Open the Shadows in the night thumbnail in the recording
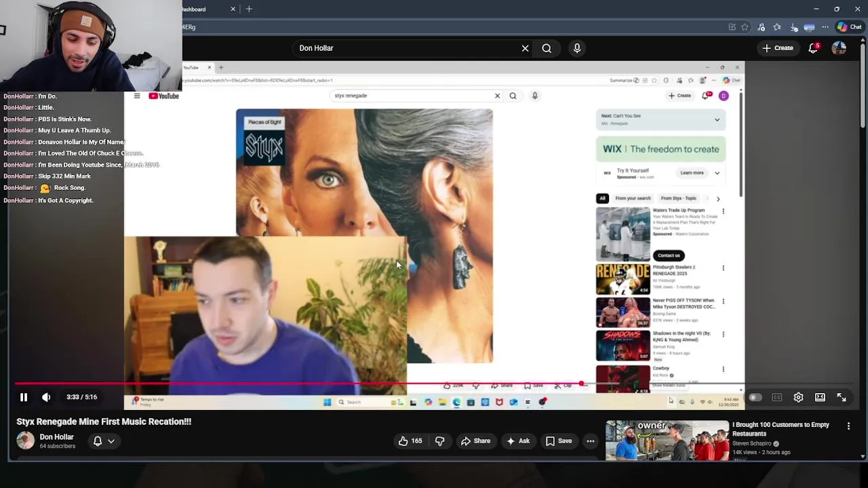The width and height of the screenshot is (868, 488). 623,346
